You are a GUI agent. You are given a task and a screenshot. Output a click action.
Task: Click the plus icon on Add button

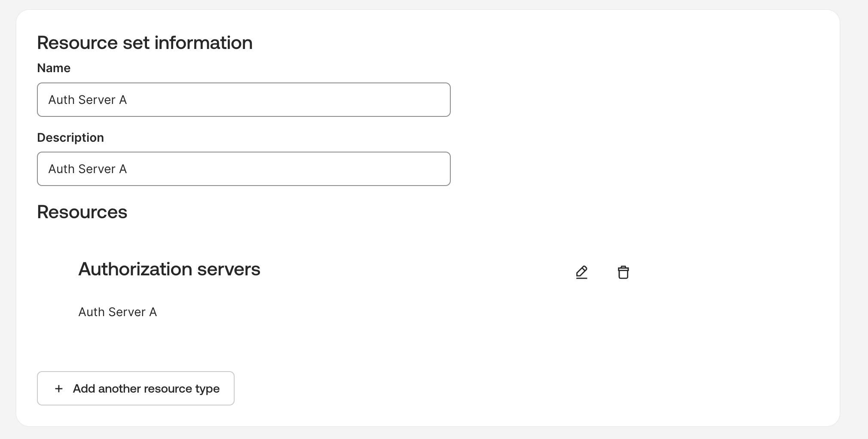[x=59, y=389]
